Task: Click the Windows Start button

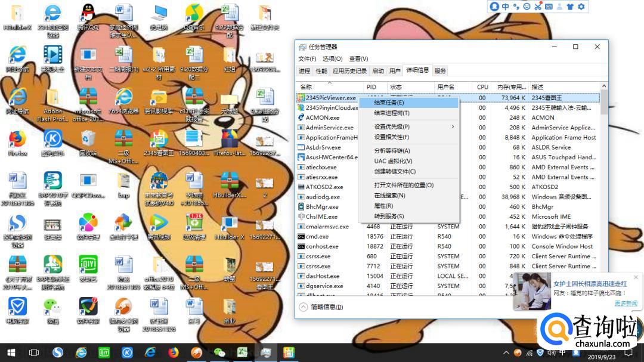Action: (11, 352)
